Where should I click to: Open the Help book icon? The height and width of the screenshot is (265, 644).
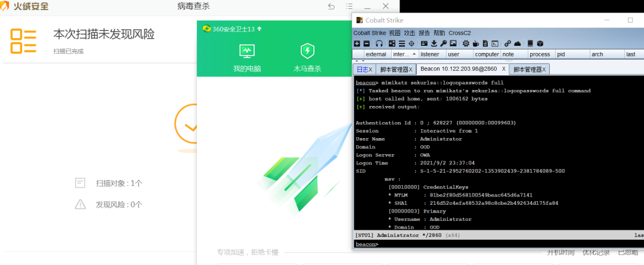point(530,43)
